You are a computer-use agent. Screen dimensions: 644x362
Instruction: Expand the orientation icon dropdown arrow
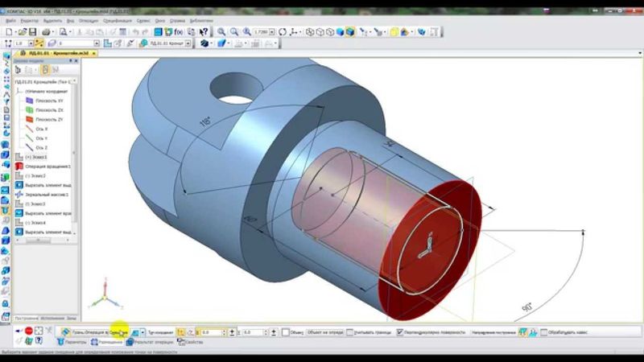tap(300, 31)
